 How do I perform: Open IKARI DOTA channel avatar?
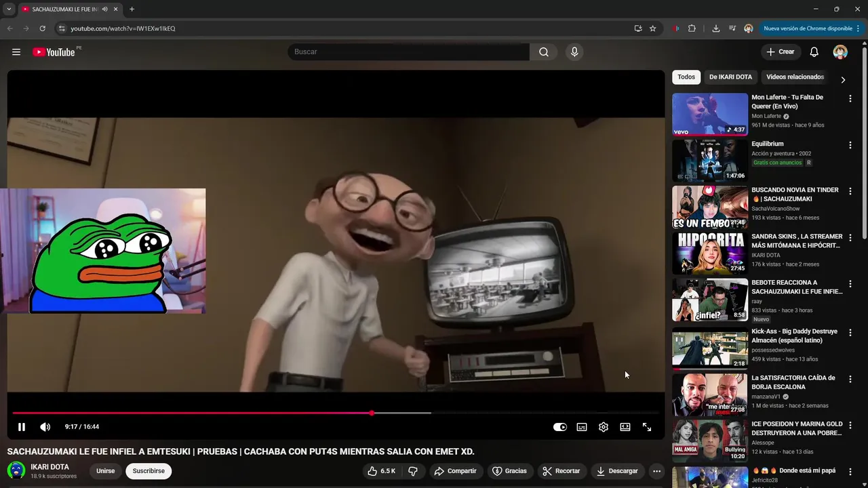point(16,470)
